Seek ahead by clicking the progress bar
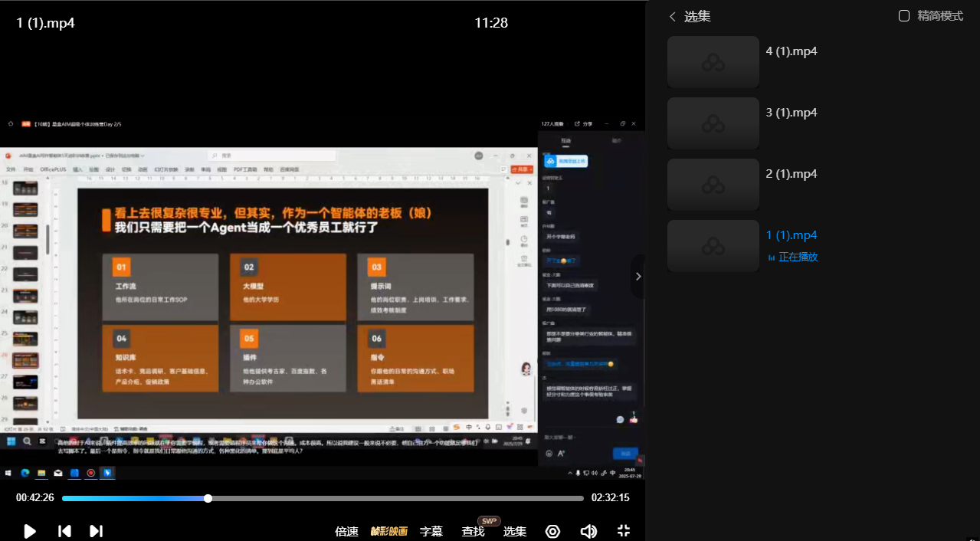Image resolution: width=980 pixels, height=541 pixels. 383,498
